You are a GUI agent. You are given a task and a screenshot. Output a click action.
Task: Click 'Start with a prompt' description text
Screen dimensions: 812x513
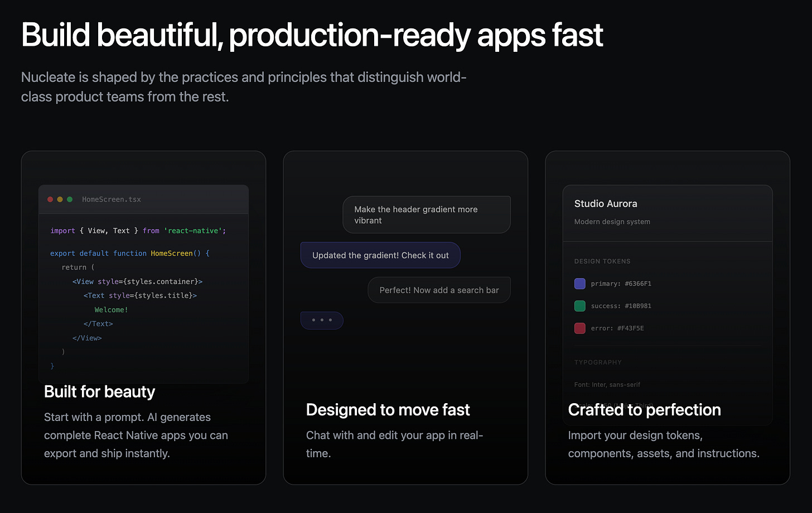point(136,435)
